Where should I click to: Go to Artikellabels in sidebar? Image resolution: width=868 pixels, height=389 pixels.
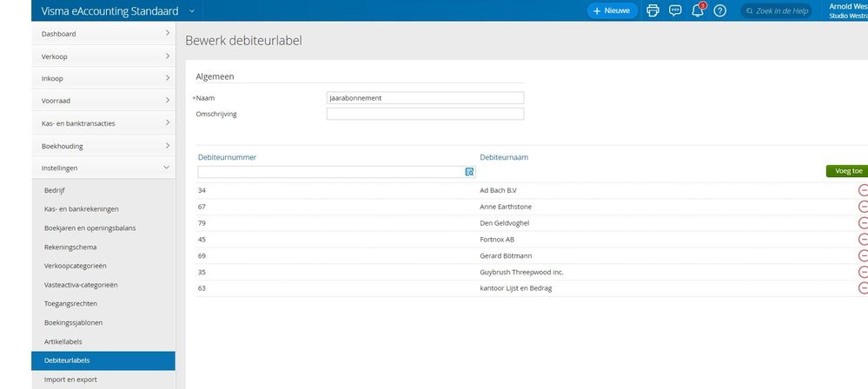[63, 342]
